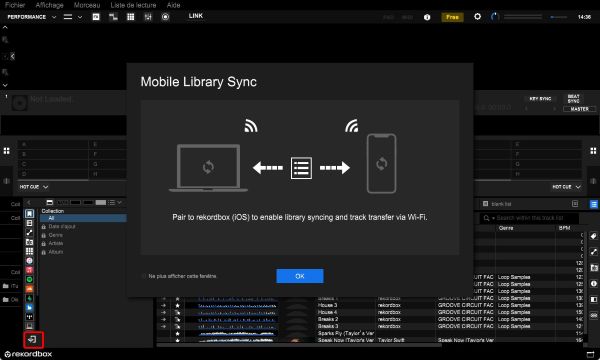Toggle KEY SYNC on the right deck
This screenshot has height=360, width=600.
(540, 99)
